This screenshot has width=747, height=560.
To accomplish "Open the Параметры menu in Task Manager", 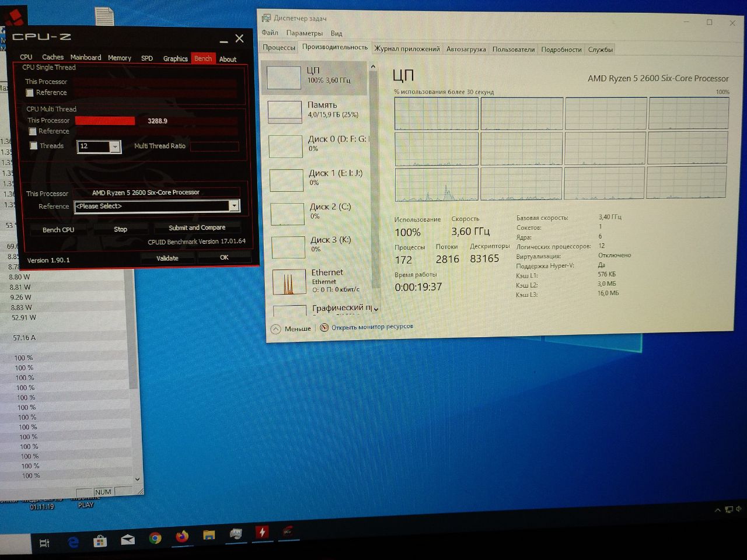I will click(305, 33).
